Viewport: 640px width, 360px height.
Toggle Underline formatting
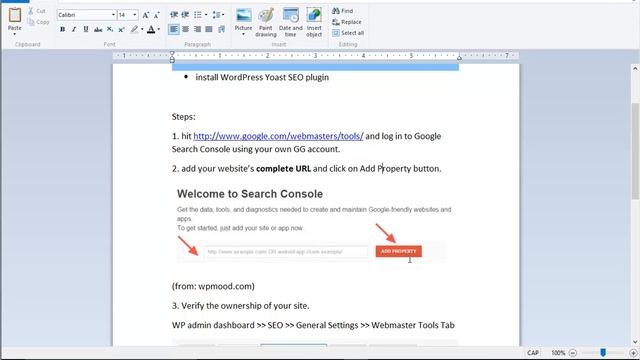coord(86,29)
